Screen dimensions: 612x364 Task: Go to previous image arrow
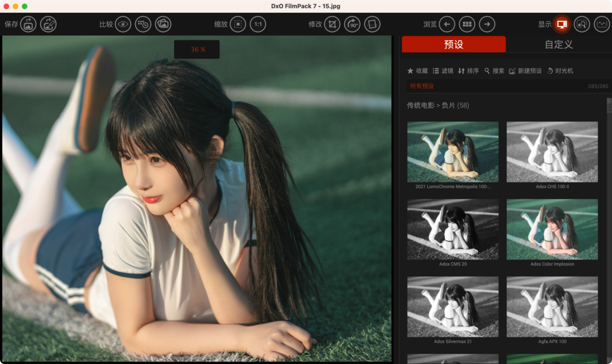(x=447, y=24)
